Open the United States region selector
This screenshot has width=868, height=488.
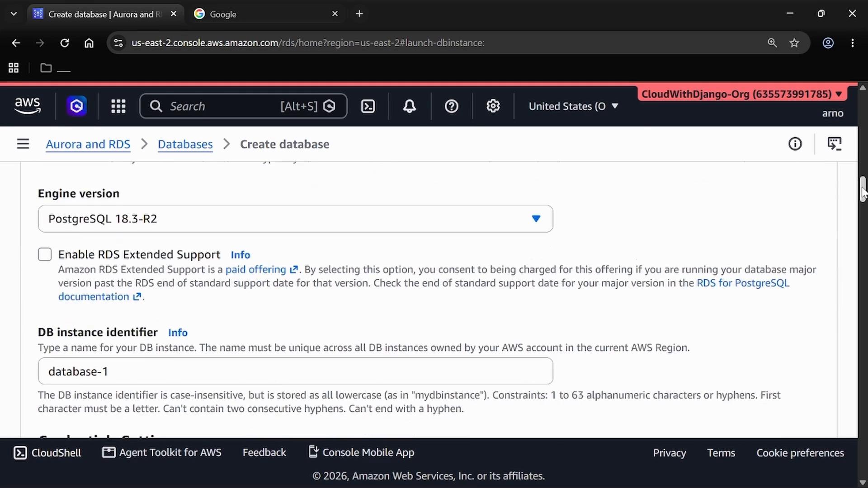click(x=573, y=106)
